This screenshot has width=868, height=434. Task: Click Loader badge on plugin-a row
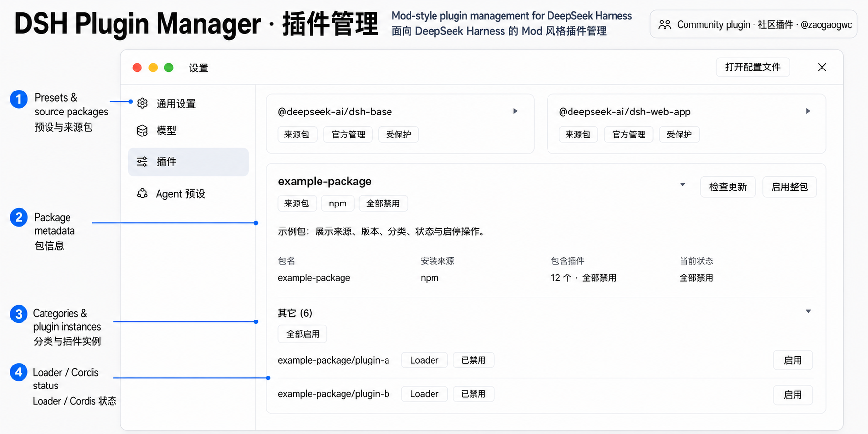424,360
